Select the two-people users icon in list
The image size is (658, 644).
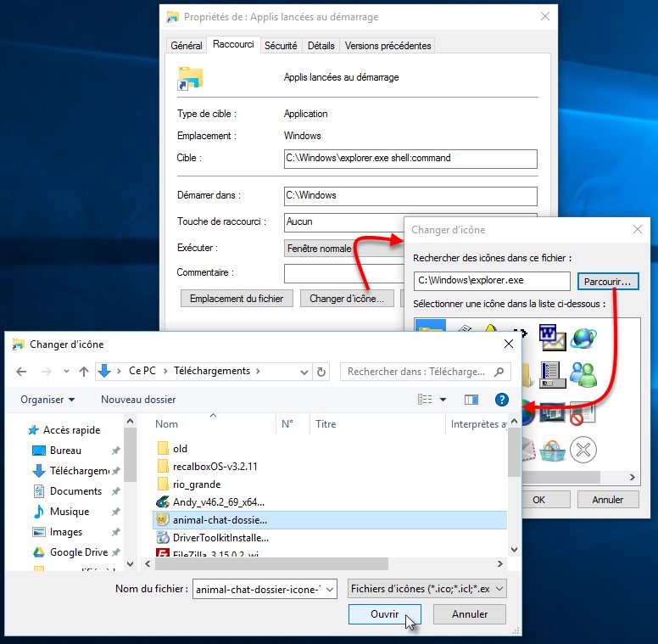(x=583, y=372)
